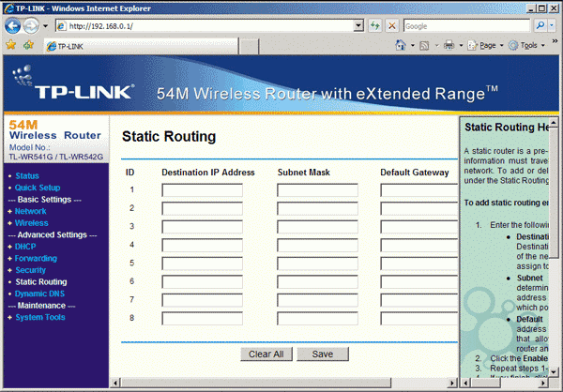Expand the Network sidebar menu
Image resolution: width=563 pixels, height=392 pixels.
(x=30, y=211)
